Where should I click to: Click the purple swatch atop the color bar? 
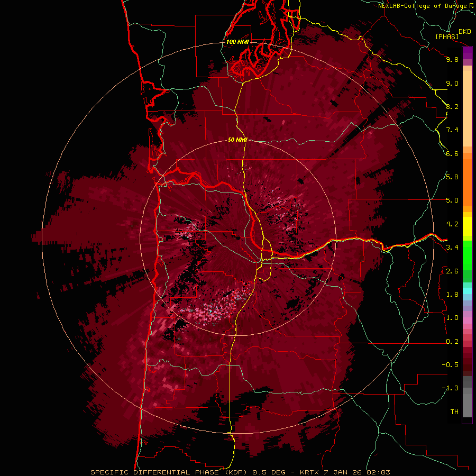pyautogui.click(x=467, y=53)
